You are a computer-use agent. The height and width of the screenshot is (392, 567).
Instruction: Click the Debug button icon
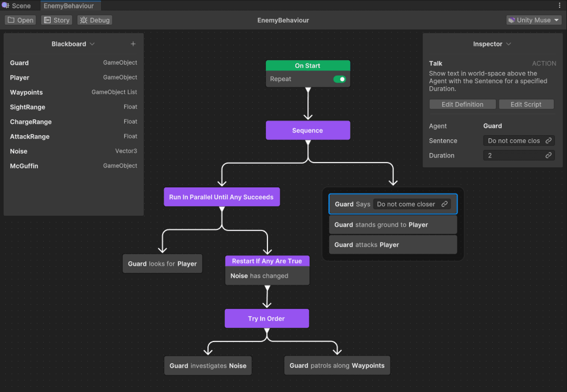83,20
